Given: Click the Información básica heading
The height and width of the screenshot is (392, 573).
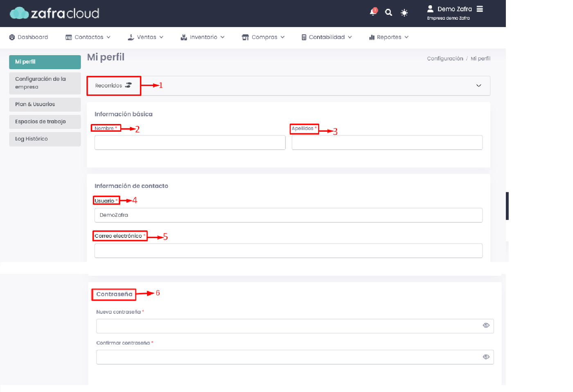Looking at the screenshot, I should click(124, 114).
